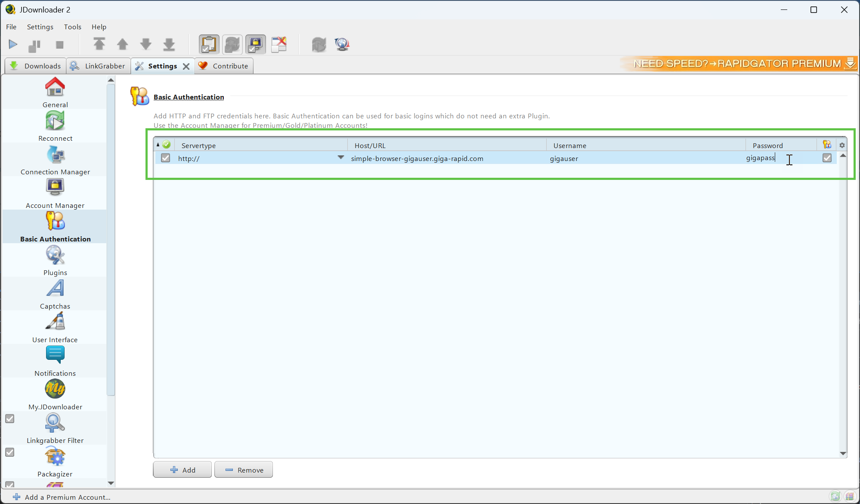Open the Tools menu

pos(71,26)
